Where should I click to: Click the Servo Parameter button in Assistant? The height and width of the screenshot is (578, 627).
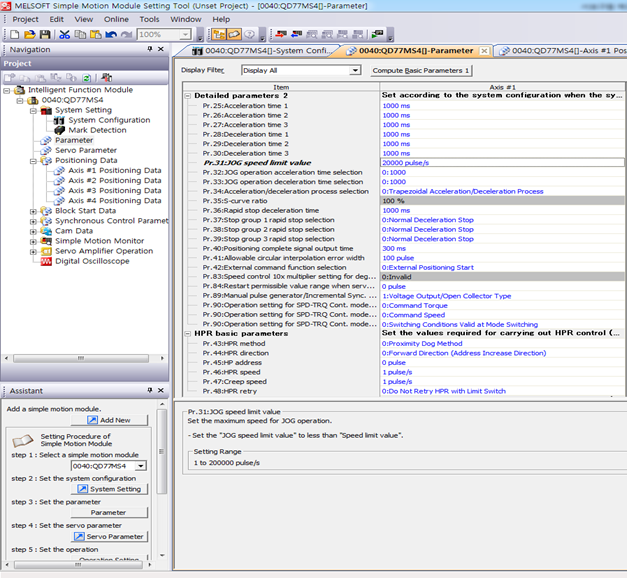109,536
